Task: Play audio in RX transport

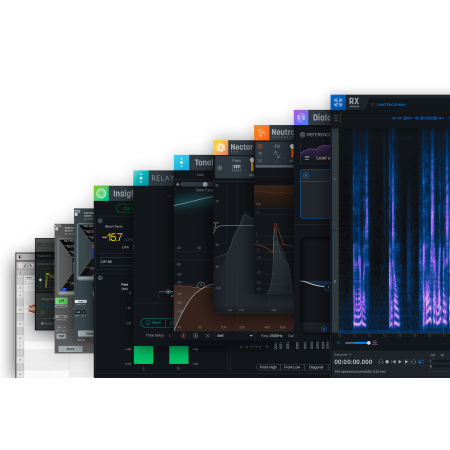Action: [400, 362]
